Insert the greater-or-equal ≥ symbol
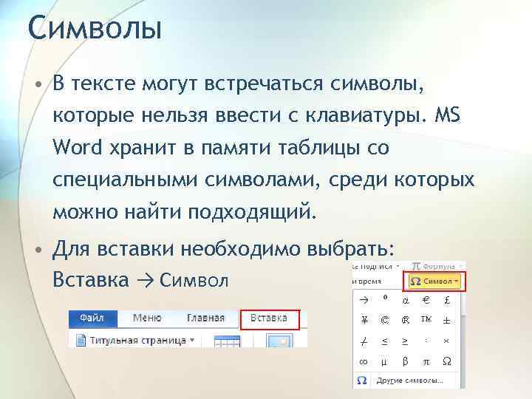Screen dimensions: 532x399 [x=405, y=341]
